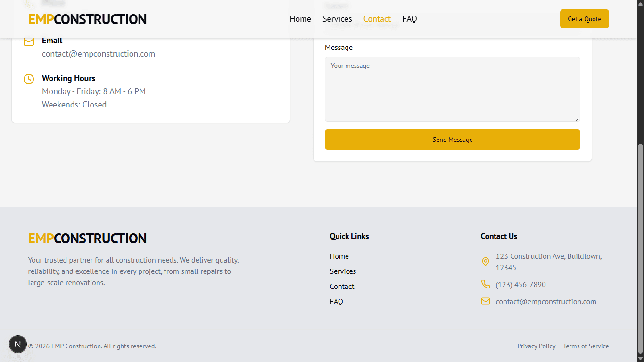Open FAQ from the header menu

(x=410, y=19)
